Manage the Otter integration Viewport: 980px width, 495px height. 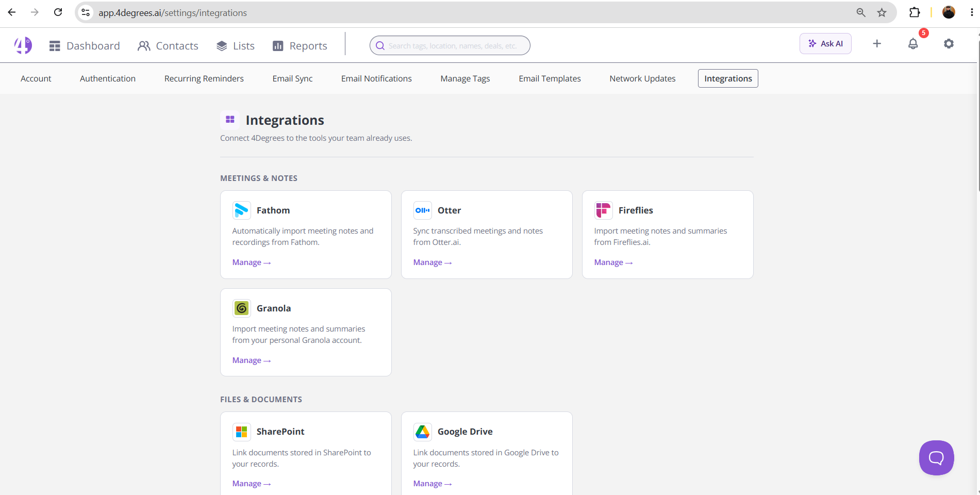(433, 262)
